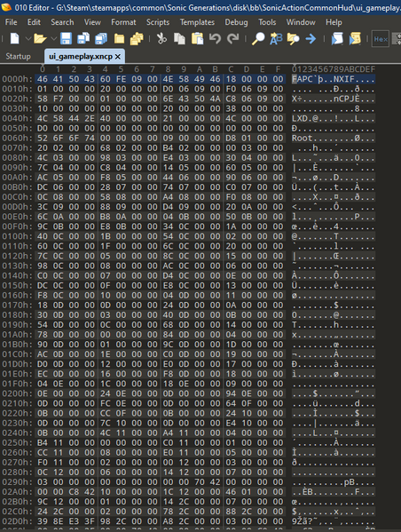The width and height of the screenshot is (401, 532).
Task: Select row address 02D0h
Action: point(17,522)
